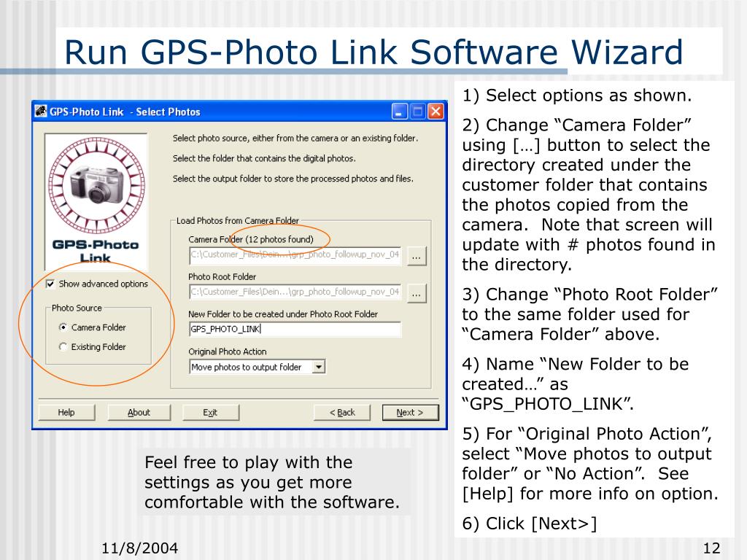
Task: Click the slide date 11/8/2004
Action: coord(139,548)
